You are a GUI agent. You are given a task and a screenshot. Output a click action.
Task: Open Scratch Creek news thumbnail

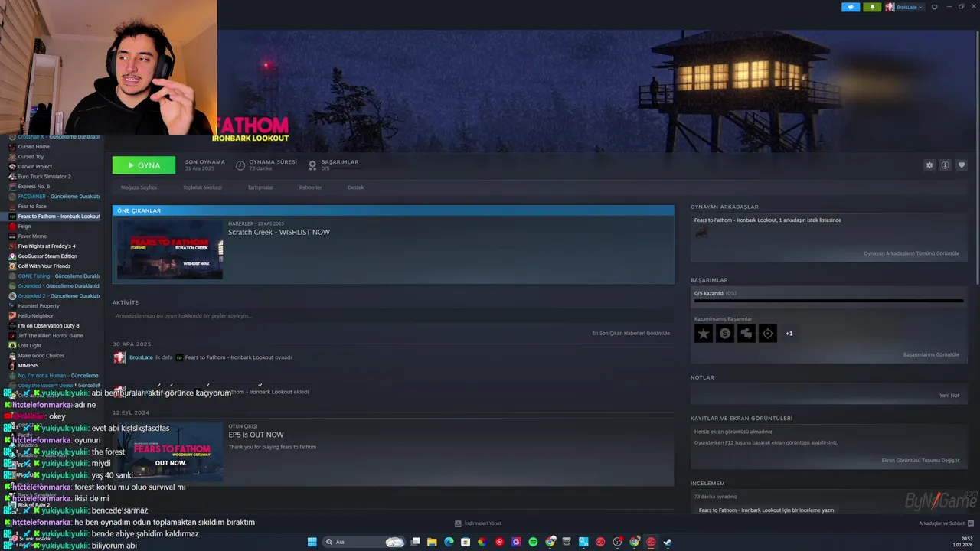[x=170, y=249]
